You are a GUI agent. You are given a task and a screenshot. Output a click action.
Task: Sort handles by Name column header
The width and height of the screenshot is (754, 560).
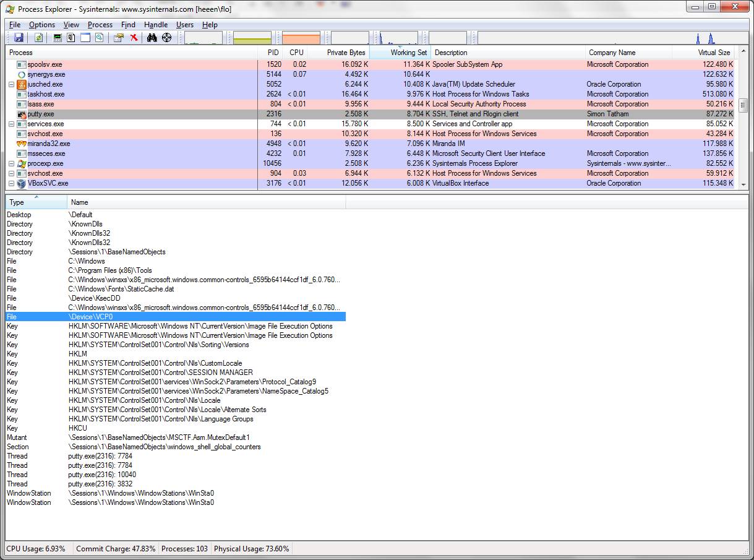(207, 202)
